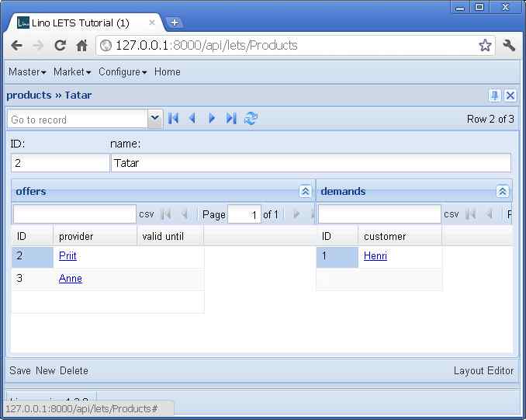Export demands via the csv button
Screen dimensions: 526x420
(452, 214)
